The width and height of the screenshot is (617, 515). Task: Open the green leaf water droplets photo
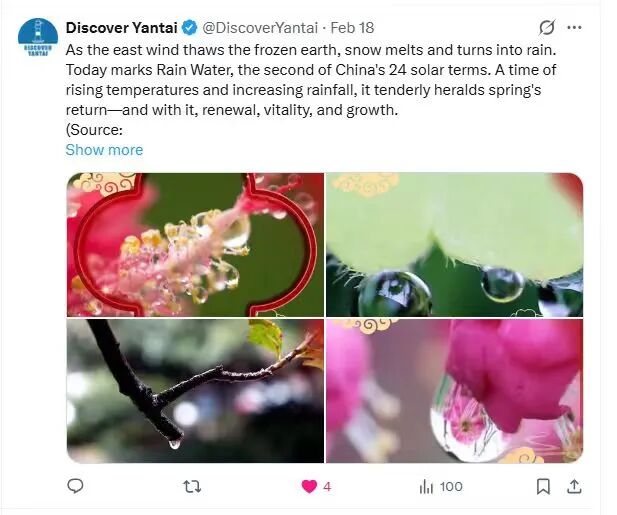[x=454, y=244]
